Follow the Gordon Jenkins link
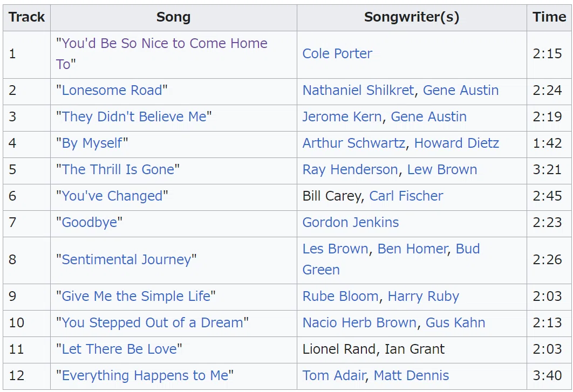 351,222
